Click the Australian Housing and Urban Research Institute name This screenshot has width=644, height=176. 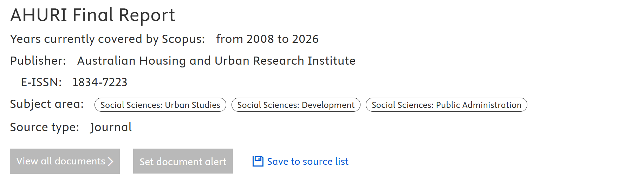tap(216, 61)
